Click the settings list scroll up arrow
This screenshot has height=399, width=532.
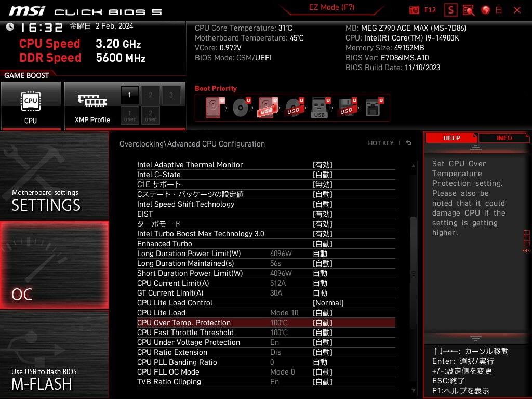tap(413, 166)
